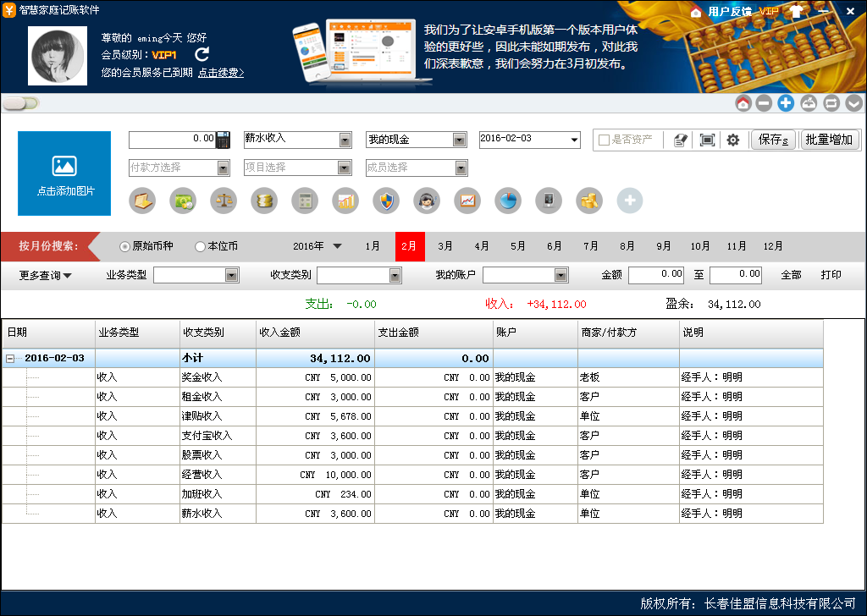This screenshot has width=867, height=616.
Task: Open the 成员选择 dropdown
Action: click(x=461, y=168)
